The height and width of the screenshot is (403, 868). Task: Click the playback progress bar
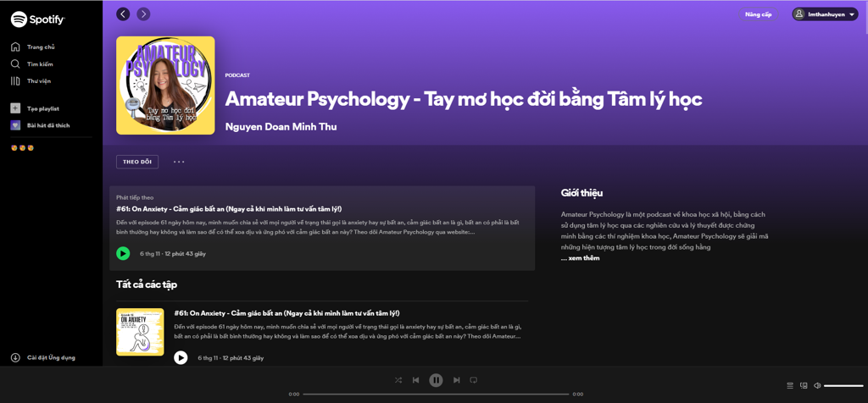click(x=436, y=395)
